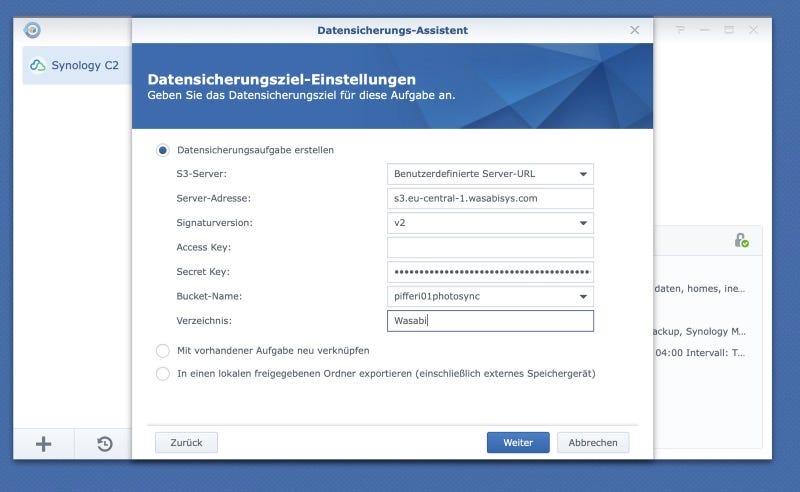
Task: Choose Mit vorhandener Aufgabe neu verknüpfen
Action: pos(163,351)
